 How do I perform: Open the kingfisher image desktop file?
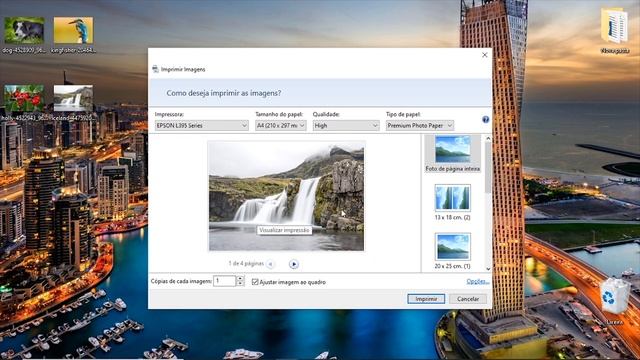[x=73, y=35]
